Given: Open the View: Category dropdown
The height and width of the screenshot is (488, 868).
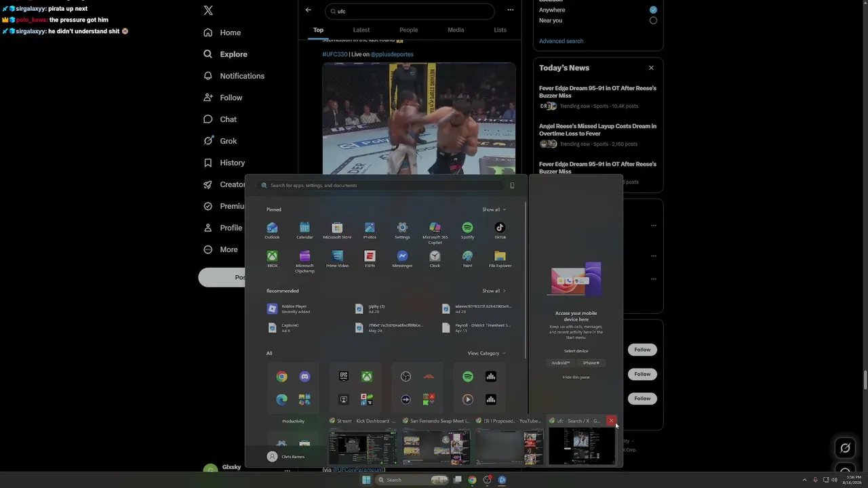Looking at the screenshot, I should [486, 353].
